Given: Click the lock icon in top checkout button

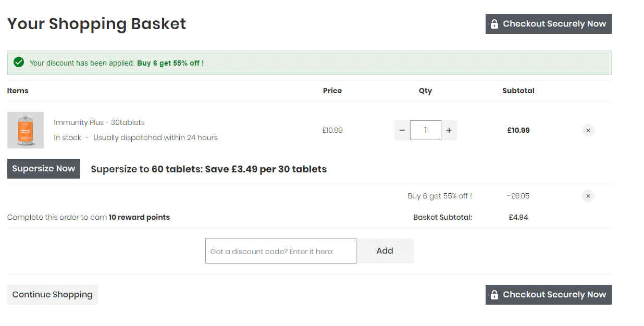Looking at the screenshot, I should point(494,24).
